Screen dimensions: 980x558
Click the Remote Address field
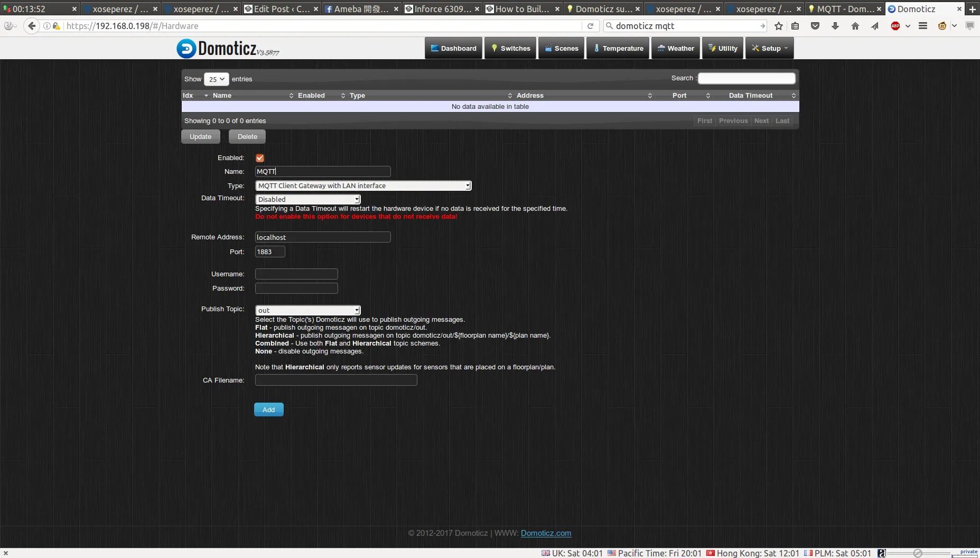pos(323,237)
